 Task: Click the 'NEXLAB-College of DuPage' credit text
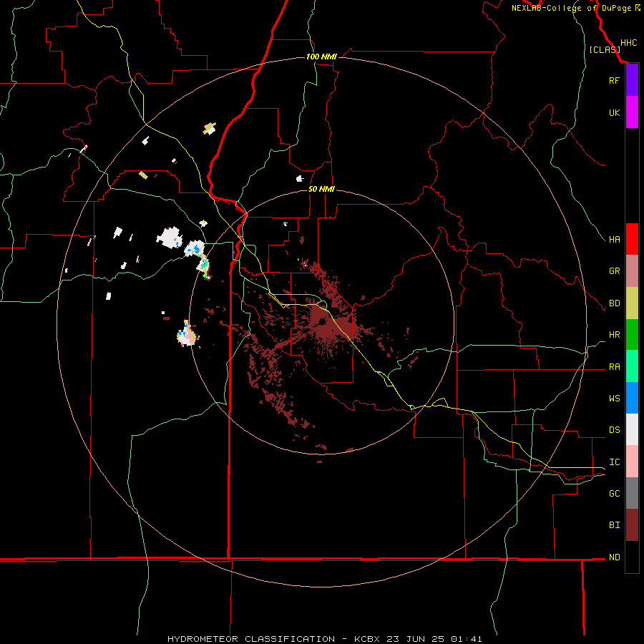[x=571, y=8]
